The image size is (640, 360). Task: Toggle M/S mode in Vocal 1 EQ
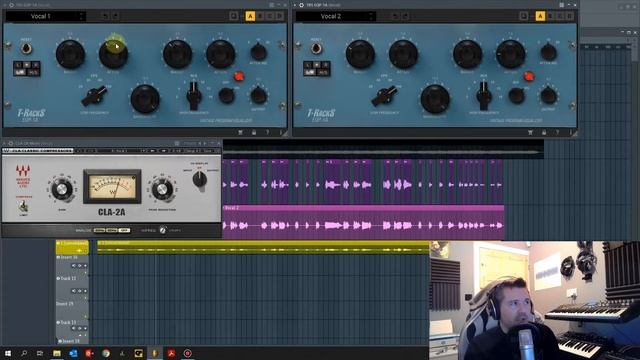[33, 72]
